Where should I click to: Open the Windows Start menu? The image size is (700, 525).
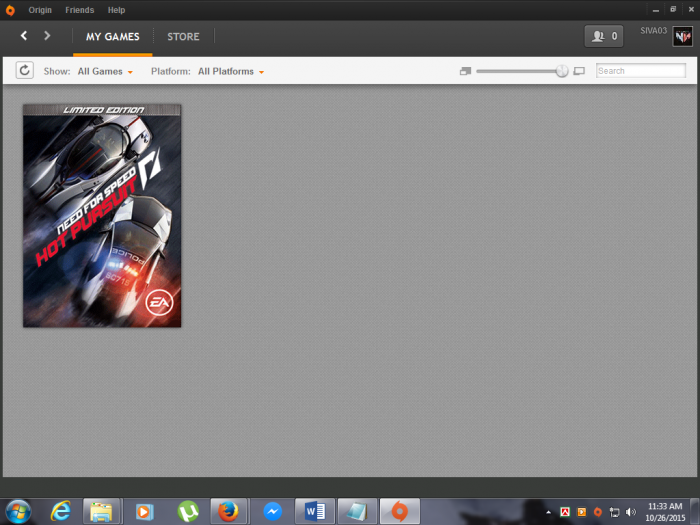point(18,512)
